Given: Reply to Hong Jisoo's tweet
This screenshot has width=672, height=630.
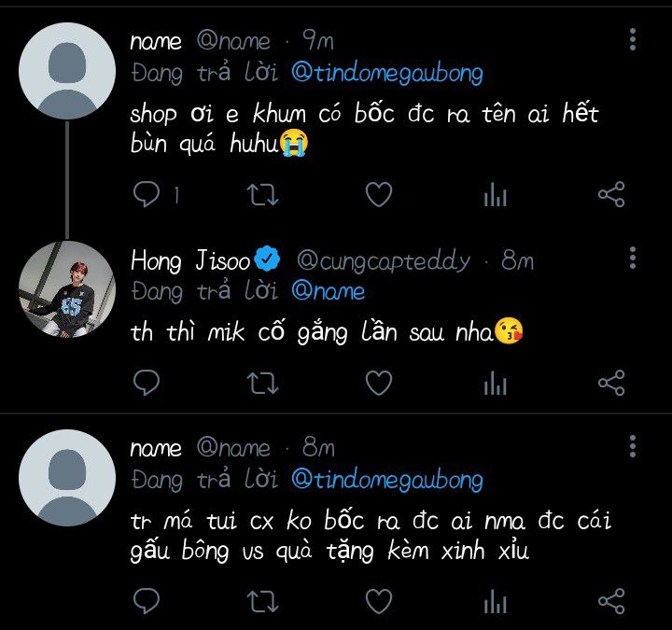Looking at the screenshot, I should pos(147,383).
